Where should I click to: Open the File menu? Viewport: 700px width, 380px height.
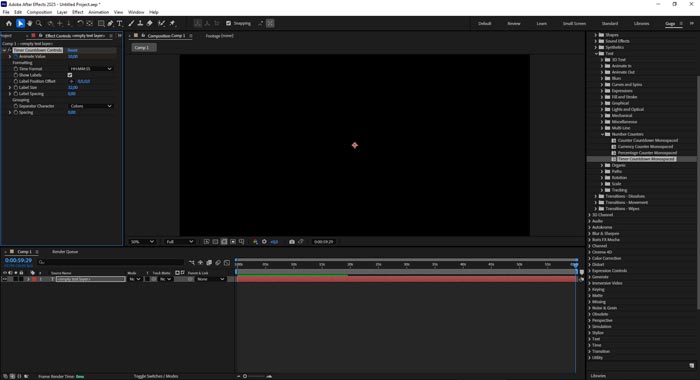(x=6, y=12)
